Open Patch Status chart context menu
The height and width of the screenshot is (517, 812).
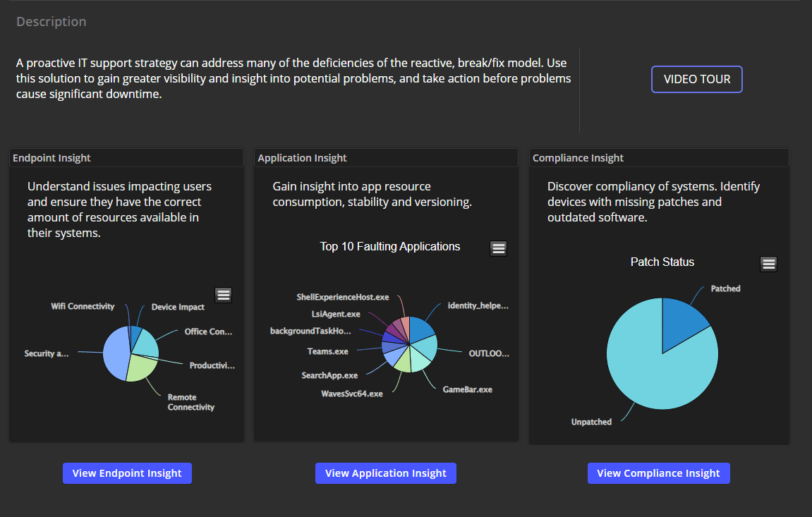click(x=769, y=264)
